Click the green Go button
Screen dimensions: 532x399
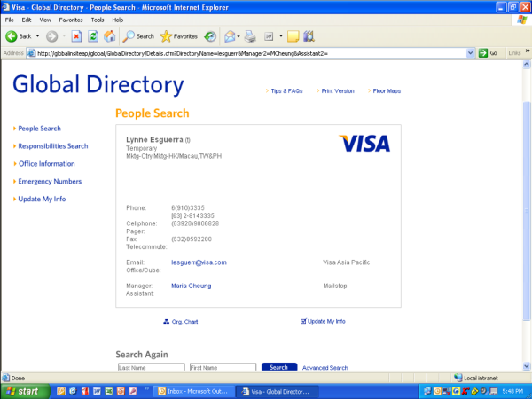click(489, 53)
